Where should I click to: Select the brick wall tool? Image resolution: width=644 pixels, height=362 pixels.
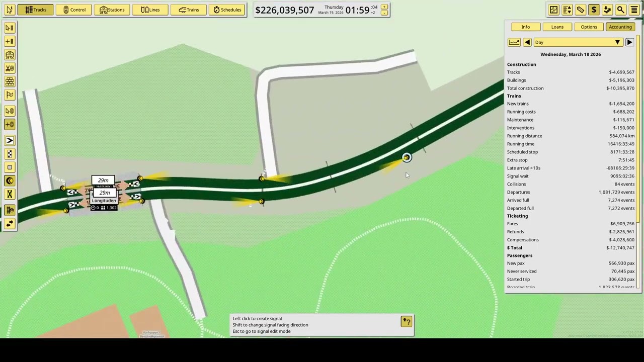[x=10, y=81]
